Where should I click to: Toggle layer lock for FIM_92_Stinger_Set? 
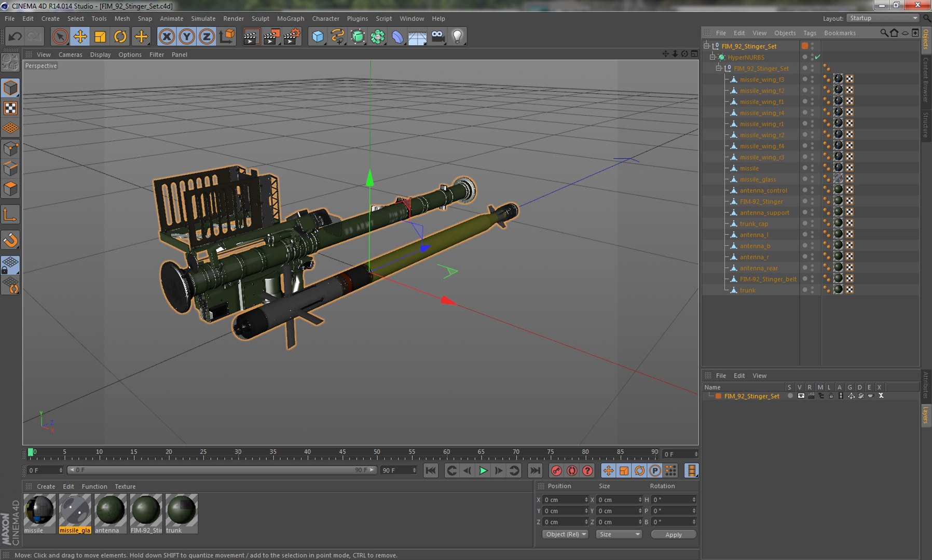[831, 396]
